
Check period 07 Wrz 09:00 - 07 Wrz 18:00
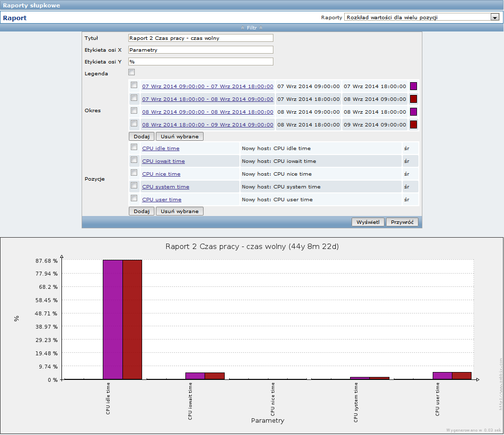[134, 85]
